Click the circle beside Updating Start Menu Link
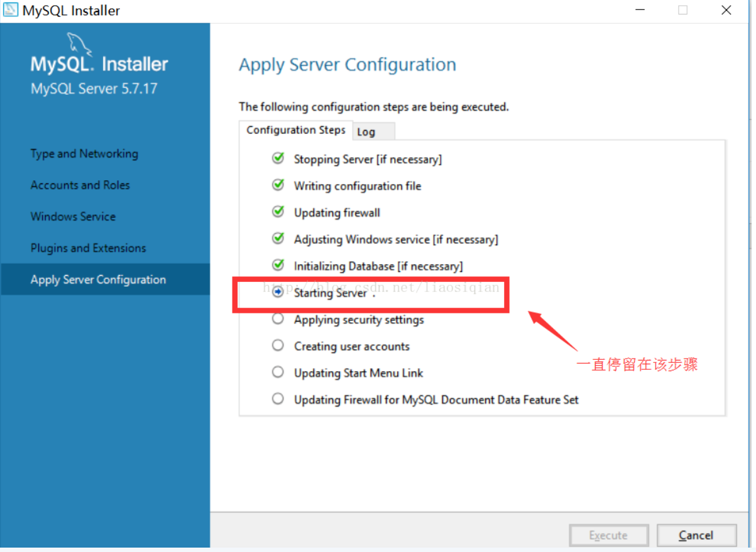Viewport: 756px width, 552px height. [x=278, y=372]
